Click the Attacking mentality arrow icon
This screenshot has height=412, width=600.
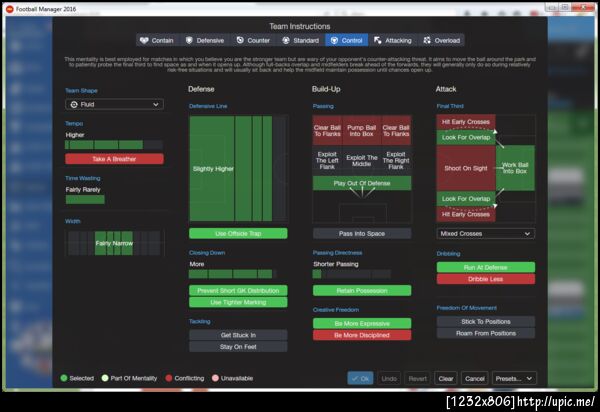pos(378,40)
